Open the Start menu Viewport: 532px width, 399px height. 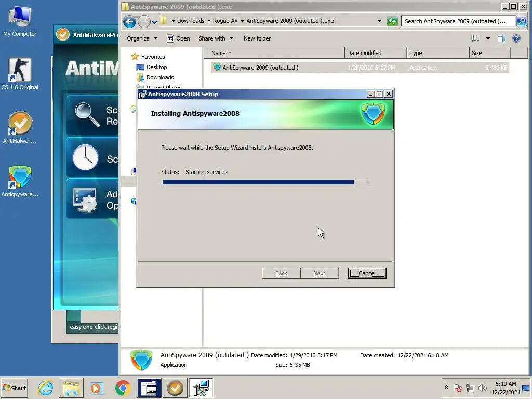click(x=14, y=388)
